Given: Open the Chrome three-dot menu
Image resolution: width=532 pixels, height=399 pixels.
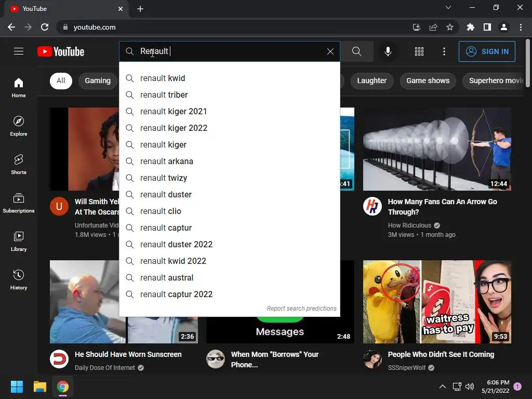Looking at the screenshot, I should (x=521, y=27).
